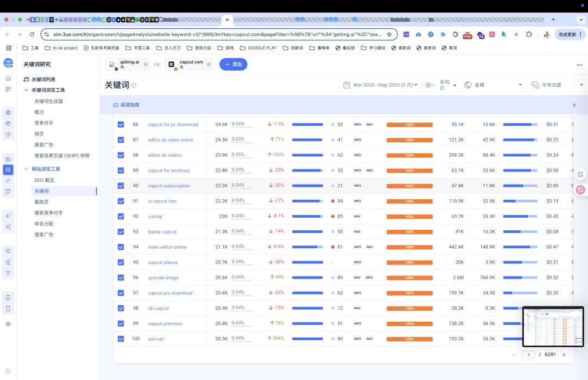Uncheck row 94 video editor online
The width and height of the screenshot is (588, 380).
click(x=121, y=247)
